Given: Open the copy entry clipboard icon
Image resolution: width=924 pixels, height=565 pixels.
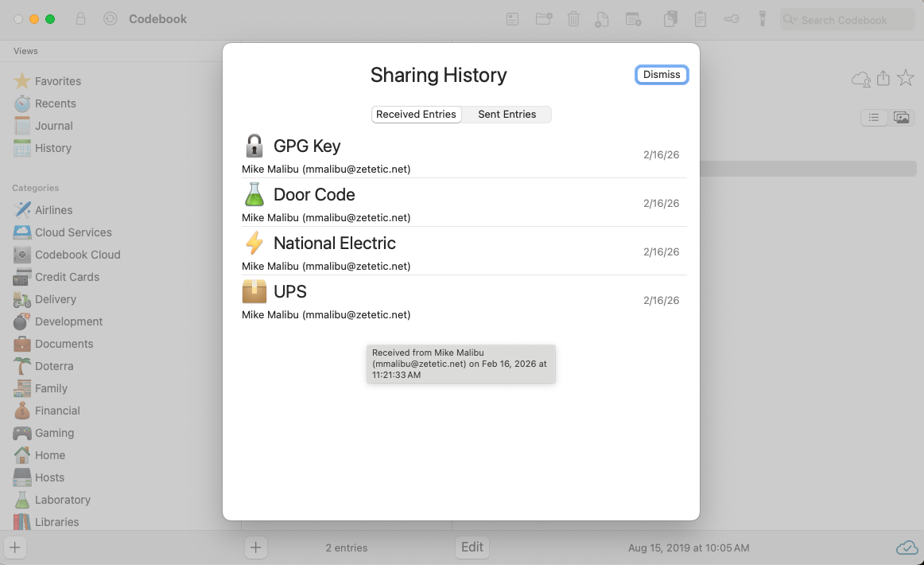Looking at the screenshot, I should click(670, 18).
